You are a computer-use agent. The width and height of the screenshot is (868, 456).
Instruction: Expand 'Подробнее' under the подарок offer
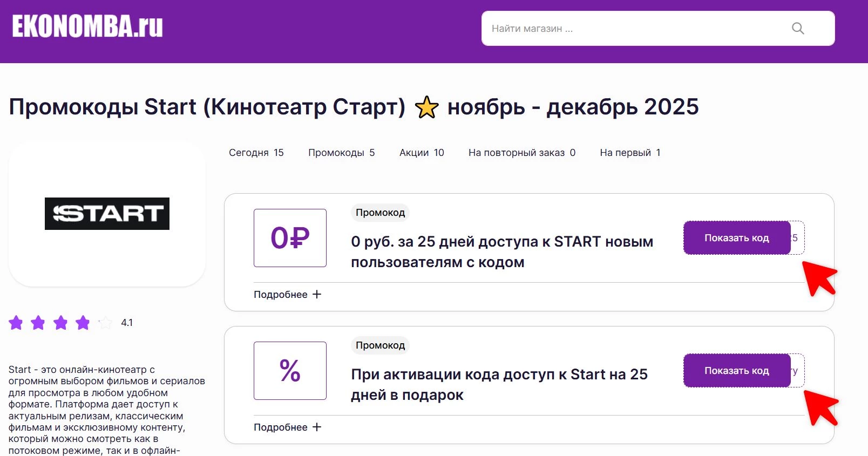pos(287,427)
